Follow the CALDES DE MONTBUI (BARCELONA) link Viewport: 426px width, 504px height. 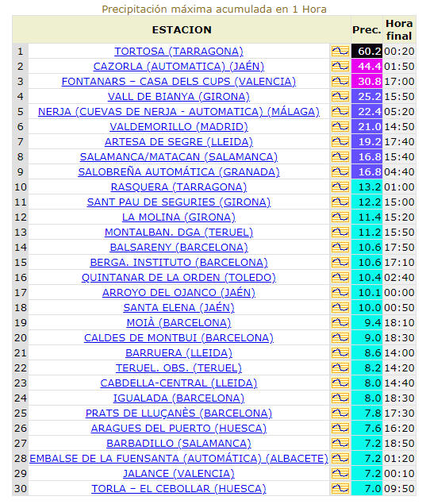[178, 338]
